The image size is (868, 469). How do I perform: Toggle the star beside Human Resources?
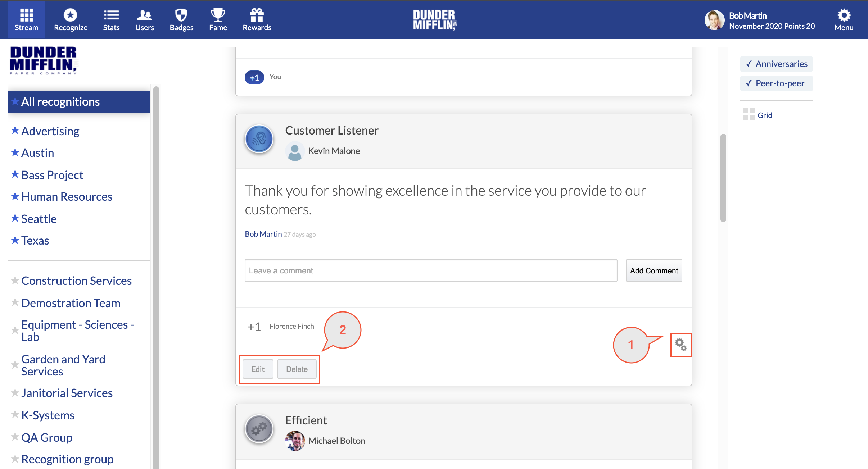15,196
